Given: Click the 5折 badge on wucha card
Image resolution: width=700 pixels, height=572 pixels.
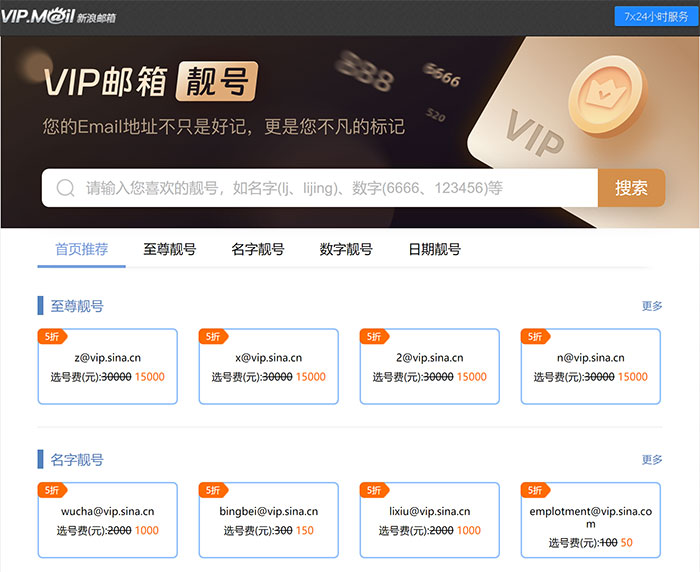Looking at the screenshot, I should click(x=52, y=490).
